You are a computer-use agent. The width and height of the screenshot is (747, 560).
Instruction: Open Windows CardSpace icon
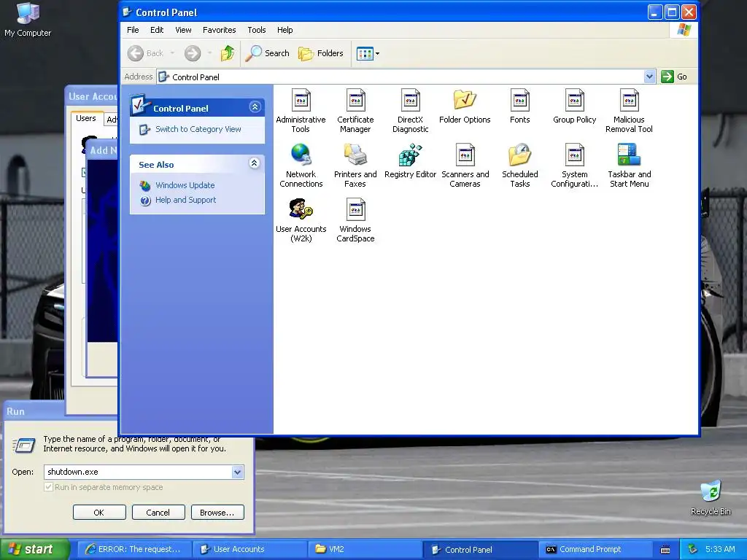pos(355,220)
